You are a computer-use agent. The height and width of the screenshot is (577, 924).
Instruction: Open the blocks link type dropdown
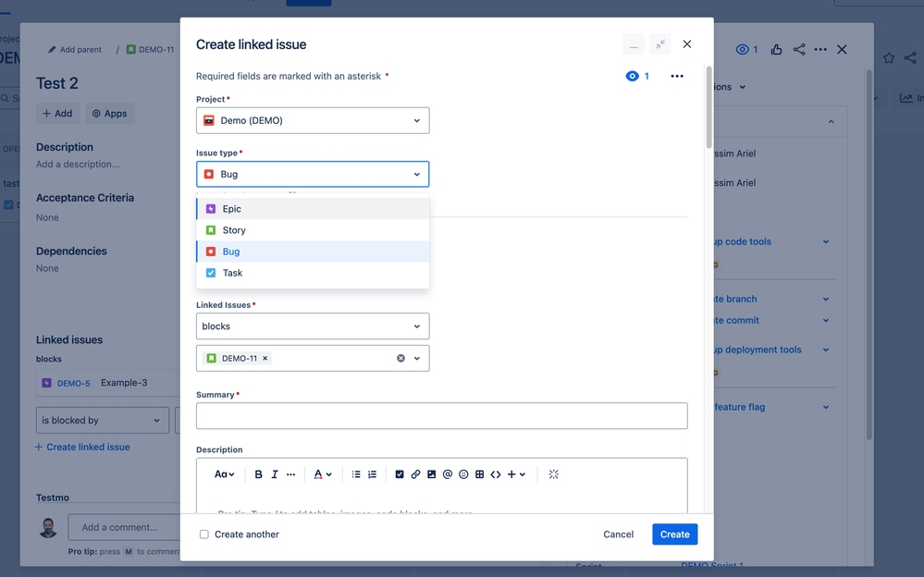[313, 325]
